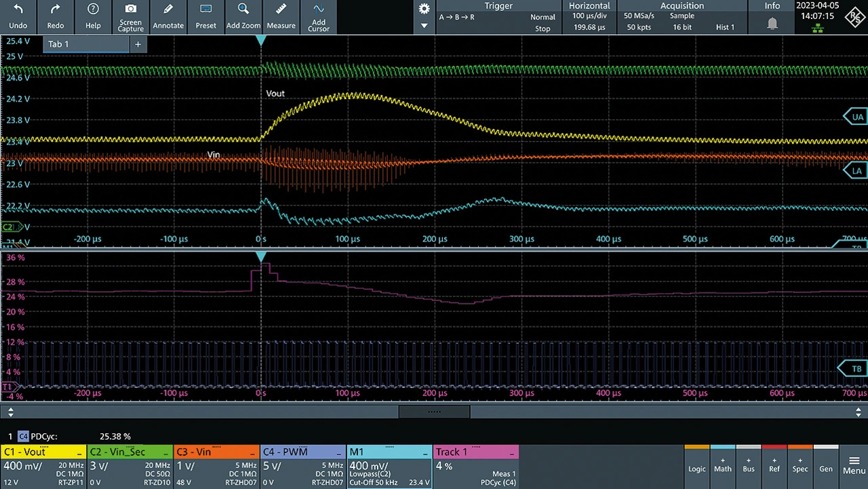
Task: Select Tab 1 diagram tab
Action: [x=86, y=44]
